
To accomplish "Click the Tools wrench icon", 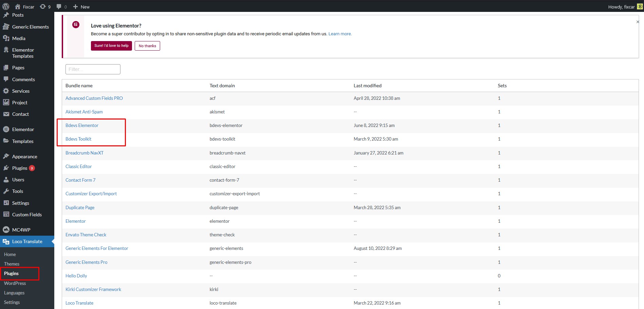I will 6,191.
